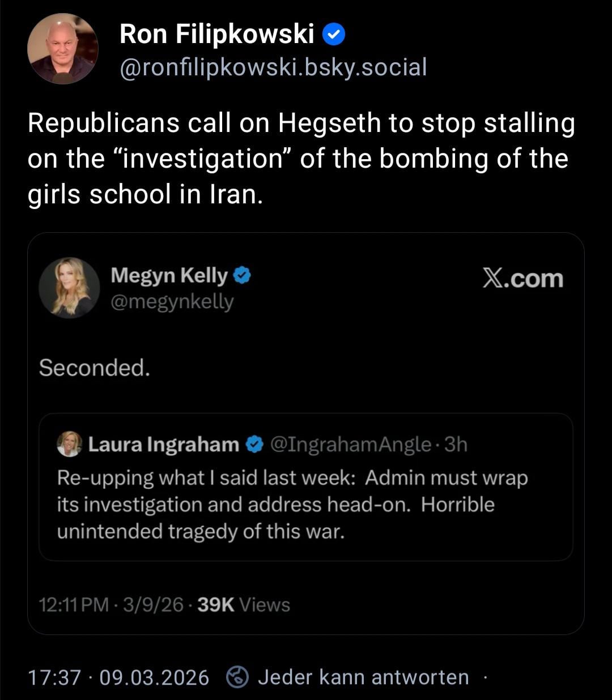Open Ron Filipkowski's display name link

(x=216, y=35)
